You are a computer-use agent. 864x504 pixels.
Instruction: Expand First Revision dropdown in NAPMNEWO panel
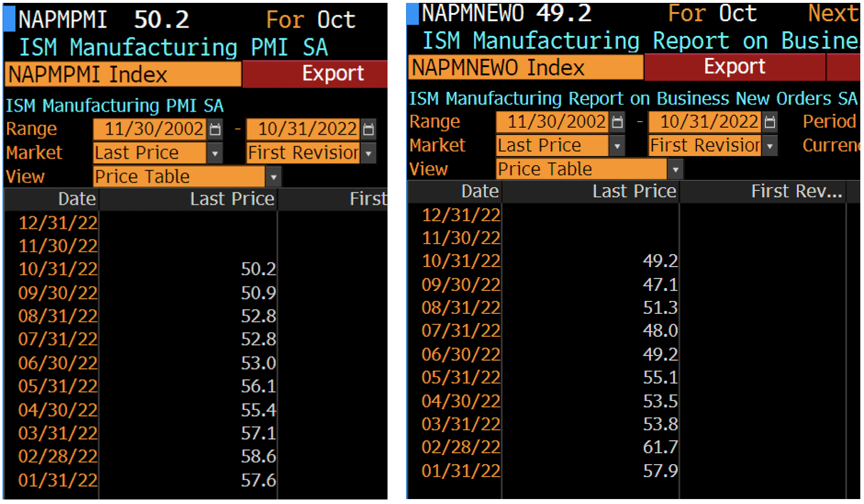pos(770,146)
